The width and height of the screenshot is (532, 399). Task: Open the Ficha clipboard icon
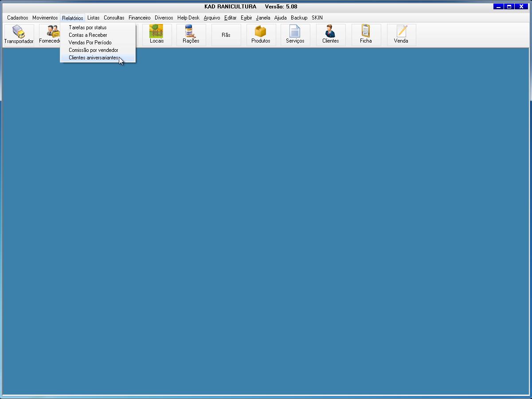coord(366,35)
